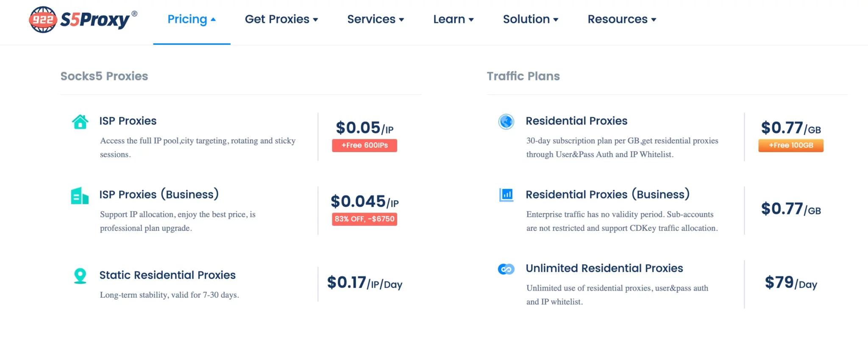This screenshot has height=341, width=868.
Task: Click the ISP Proxies (Business) building icon
Action: 80,196
